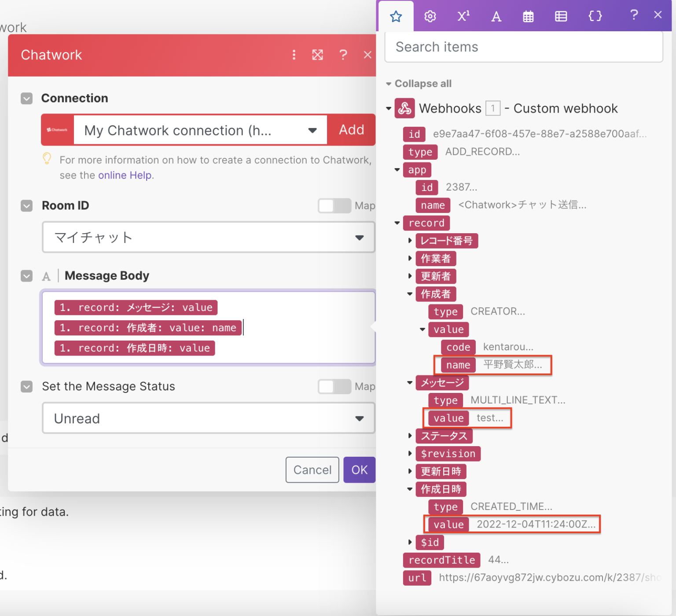The height and width of the screenshot is (616, 676).
Task: Open the date functions calendar tab
Action: pos(528,16)
